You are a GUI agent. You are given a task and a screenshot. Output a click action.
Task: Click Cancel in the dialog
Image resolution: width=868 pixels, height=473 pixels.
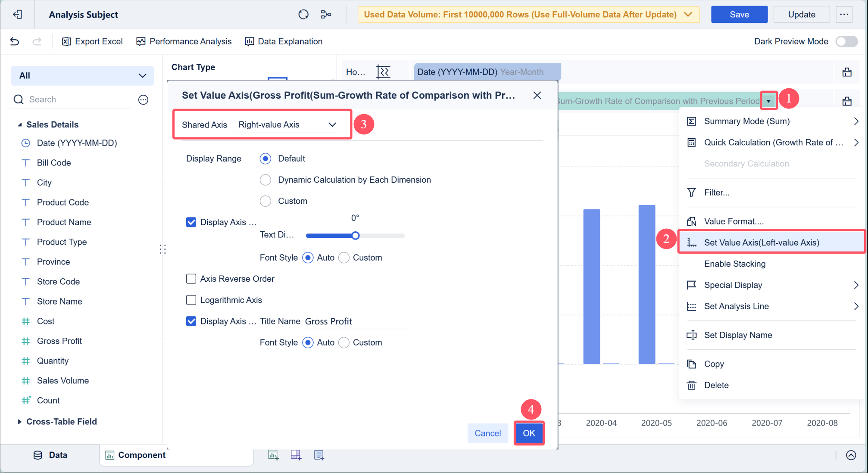click(487, 433)
